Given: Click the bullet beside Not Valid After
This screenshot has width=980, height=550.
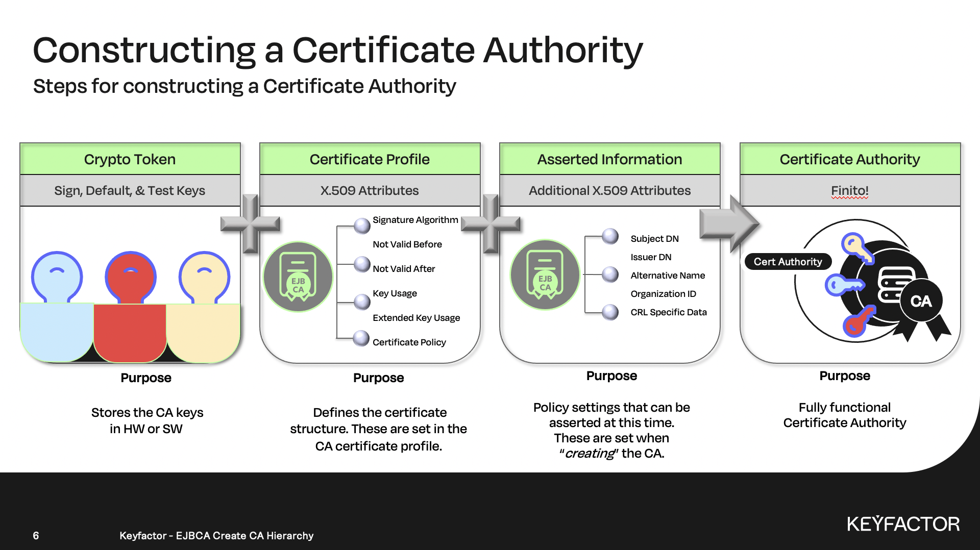Looking at the screenshot, I should click(x=362, y=264).
